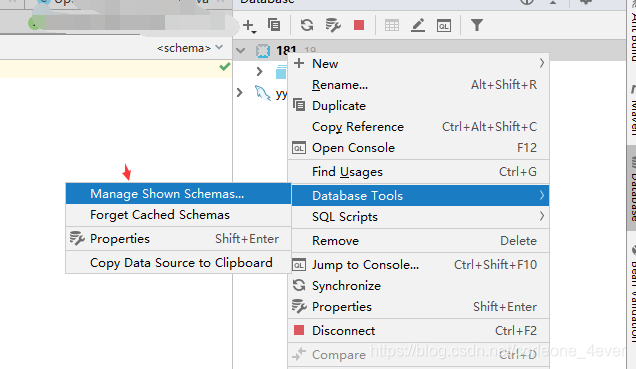Click the duplicate data source toolbar icon
This screenshot has width=636, height=369.
274,25
